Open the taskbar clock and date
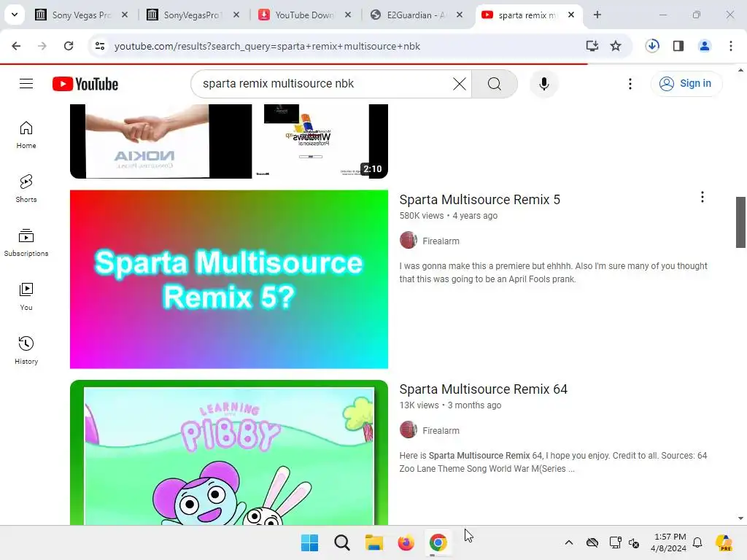 [x=669, y=542]
